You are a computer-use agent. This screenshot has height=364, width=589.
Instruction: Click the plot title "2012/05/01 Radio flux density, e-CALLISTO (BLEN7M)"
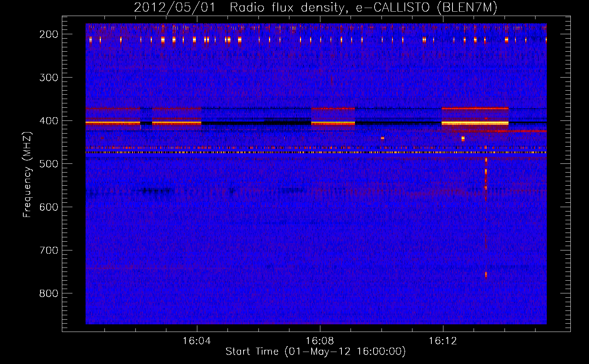point(316,7)
